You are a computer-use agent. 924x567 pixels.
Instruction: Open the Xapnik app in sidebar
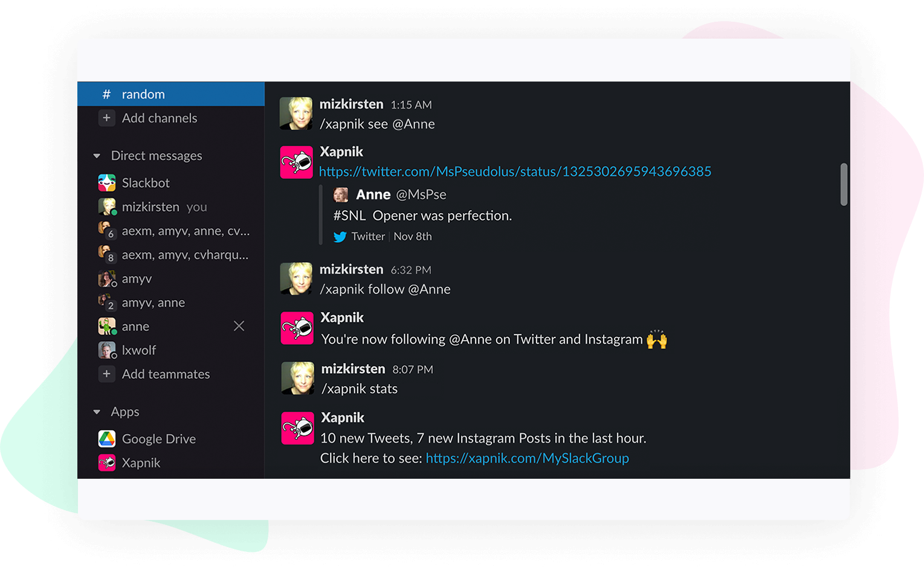pyautogui.click(x=141, y=463)
